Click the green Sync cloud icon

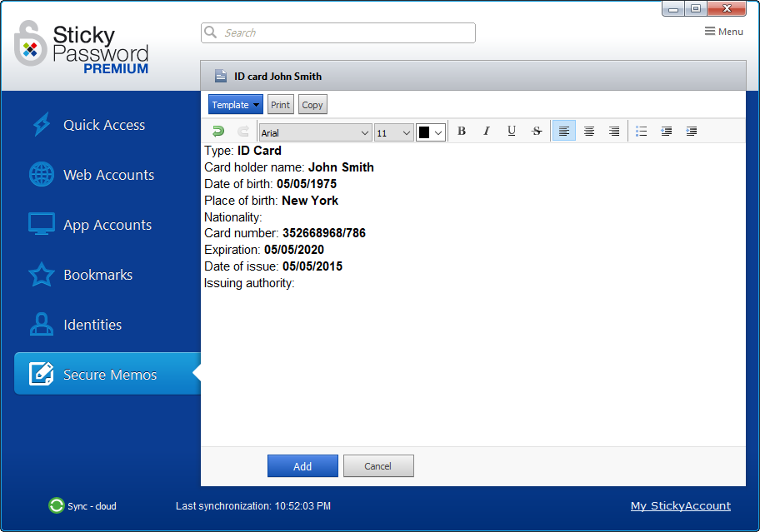coord(56,506)
